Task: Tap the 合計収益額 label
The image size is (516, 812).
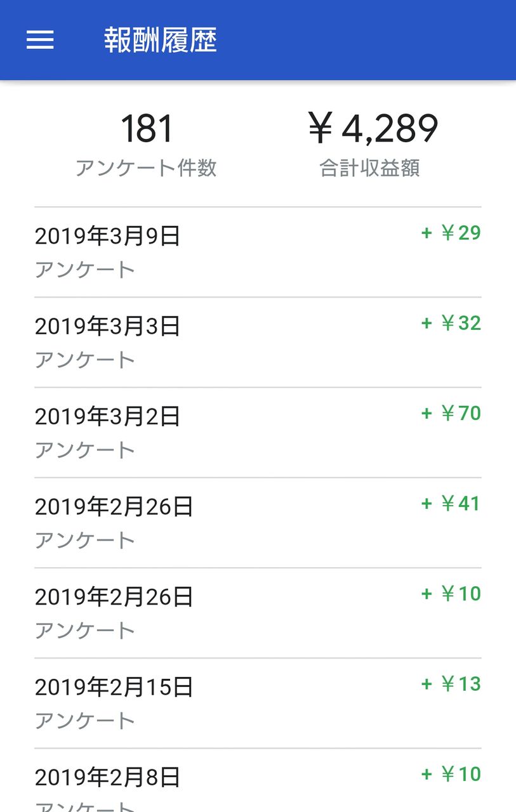Action: click(369, 168)
